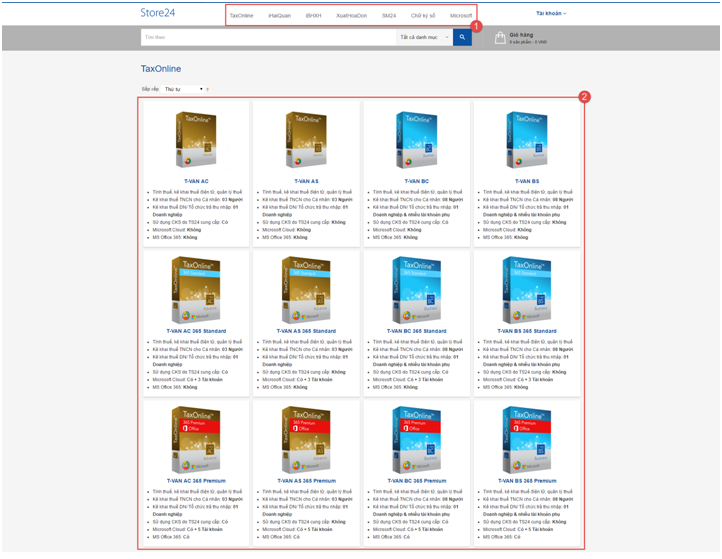Click the T-VAN BC 365 Premium title
Image resolution: width=722 pixels, height=559 pixels.
[417, 481]
